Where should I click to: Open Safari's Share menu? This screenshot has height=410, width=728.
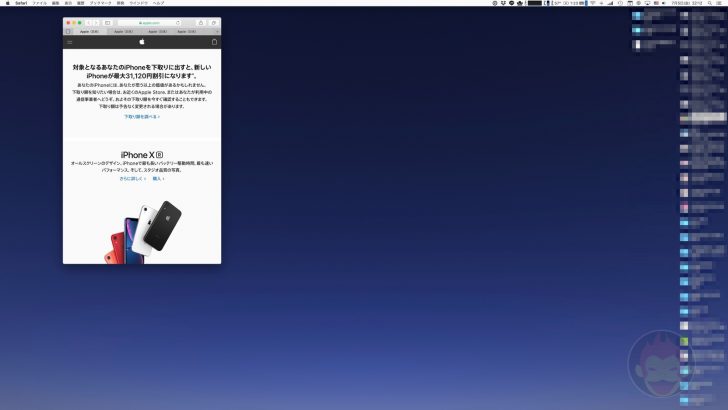click(x=201, y=23)
